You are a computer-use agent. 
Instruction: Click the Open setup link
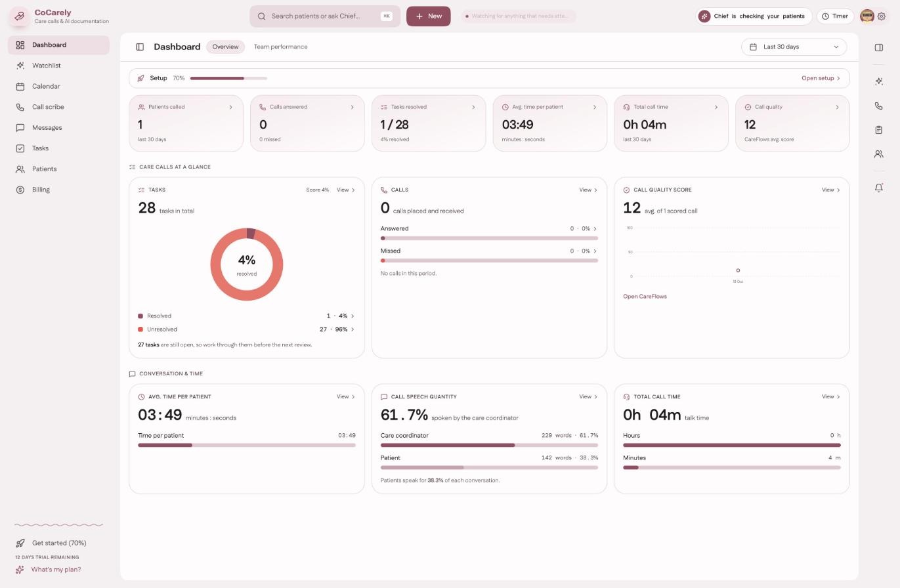pos(821,78)
